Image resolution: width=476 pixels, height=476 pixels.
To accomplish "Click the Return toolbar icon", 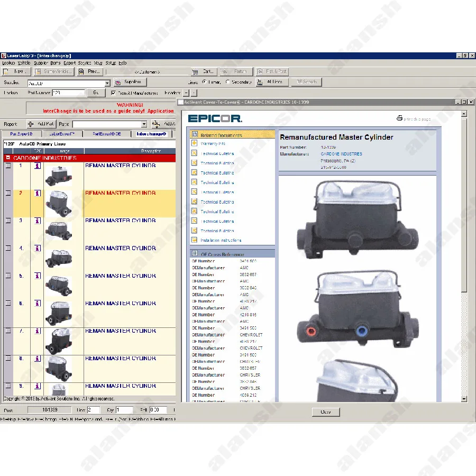I will [x=224, y=72].
